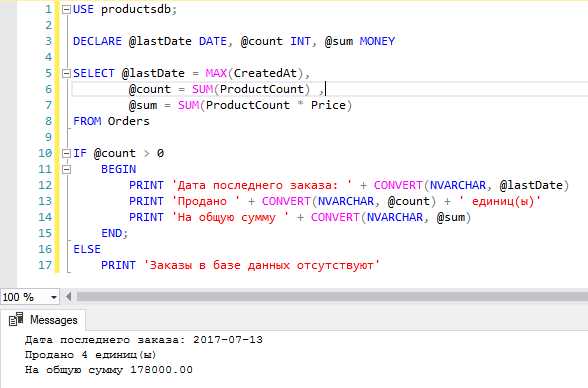Viewport: 588px width, 388px height.
Task: Click line number 9 in the gutter
Action: [x=48, y=137]
